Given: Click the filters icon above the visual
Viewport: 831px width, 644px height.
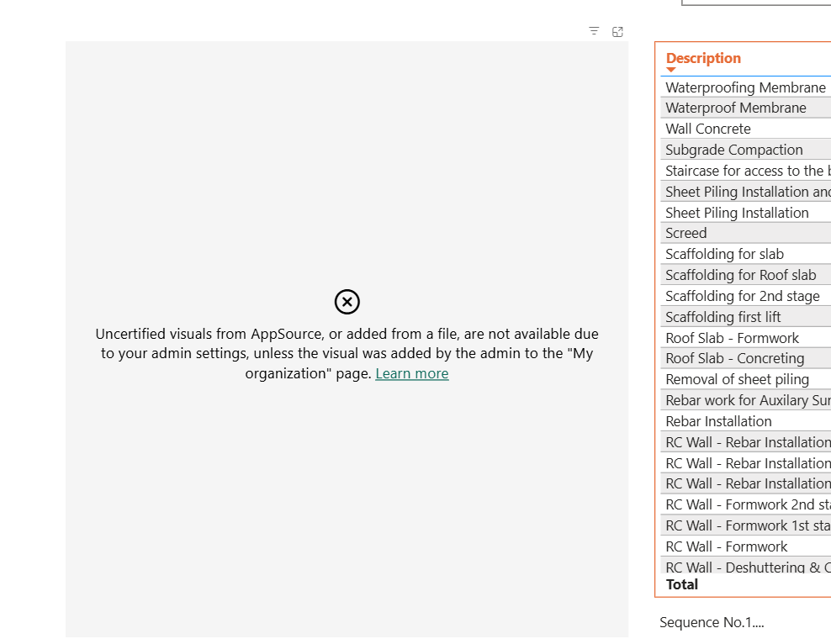Looking at the screenshot, I should tap(594, 31).
